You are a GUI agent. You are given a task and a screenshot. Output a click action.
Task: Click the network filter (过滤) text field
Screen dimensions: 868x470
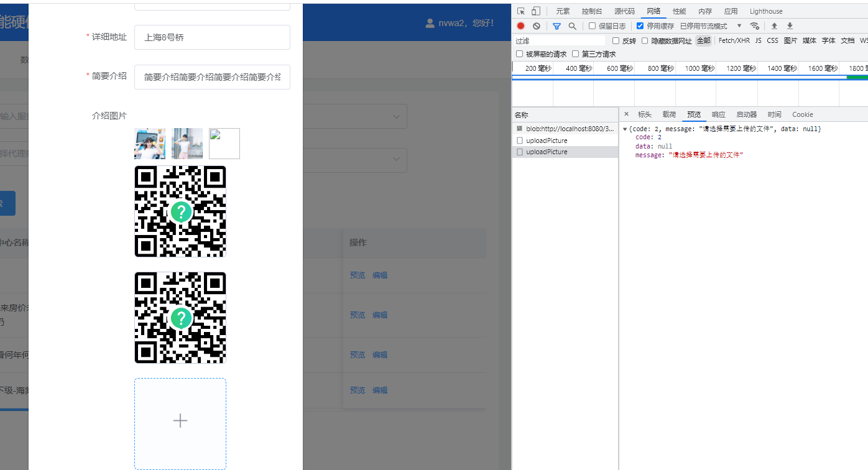pyautogui.click(x=560, y=40)
